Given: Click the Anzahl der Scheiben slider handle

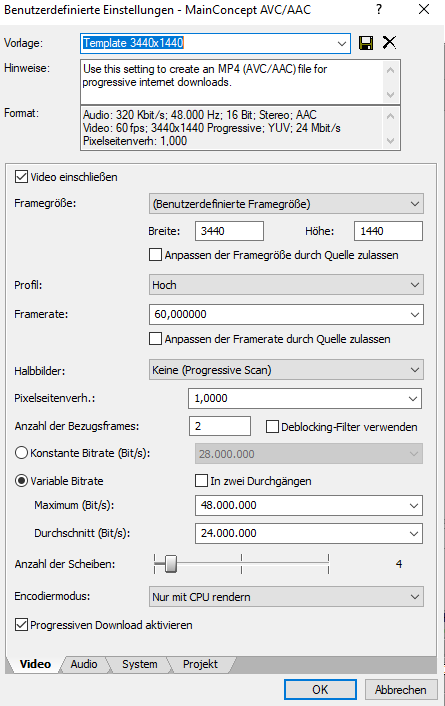Looking at the screenshot, I should click(x=171, y=564).
